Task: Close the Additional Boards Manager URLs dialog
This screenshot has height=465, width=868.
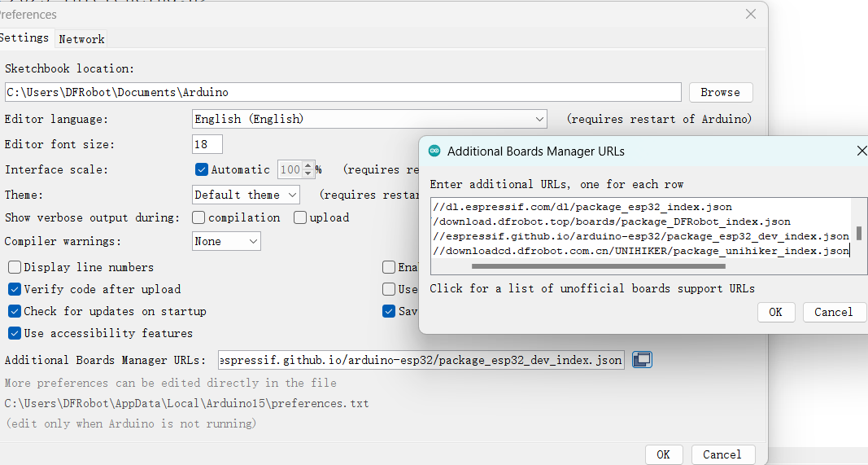Action: (861, 151)
